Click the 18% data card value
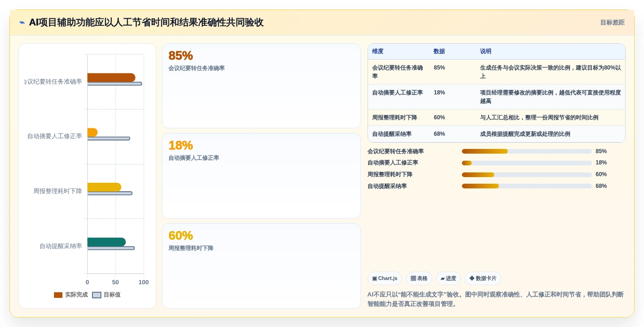This screenshot has height=327, width=644. click(181, 146)
